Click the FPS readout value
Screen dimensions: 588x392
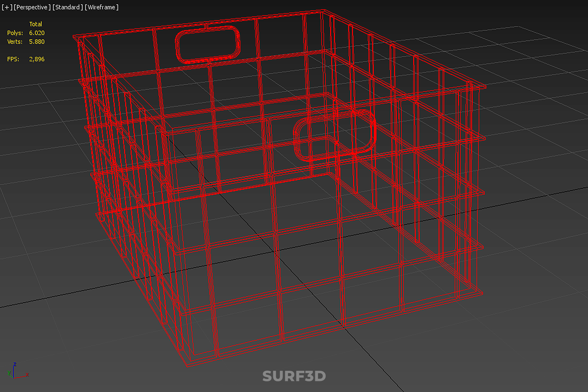click(36, 59)
